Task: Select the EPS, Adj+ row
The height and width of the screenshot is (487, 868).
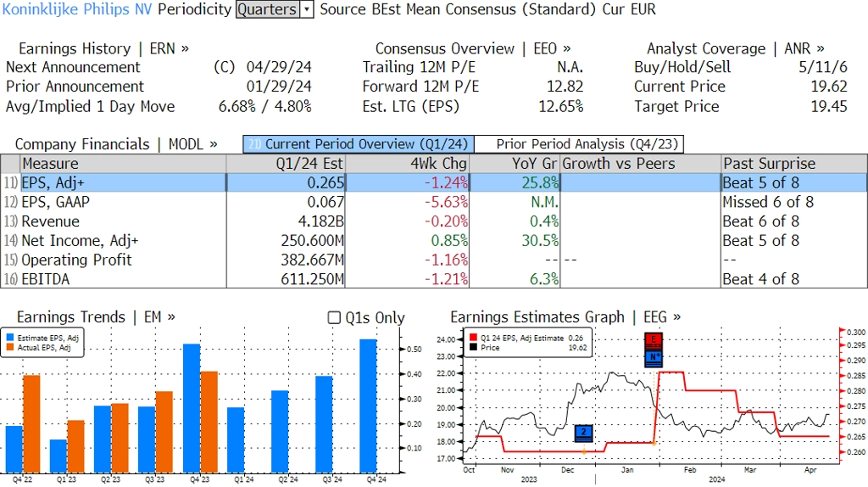Action: (434, 182)
